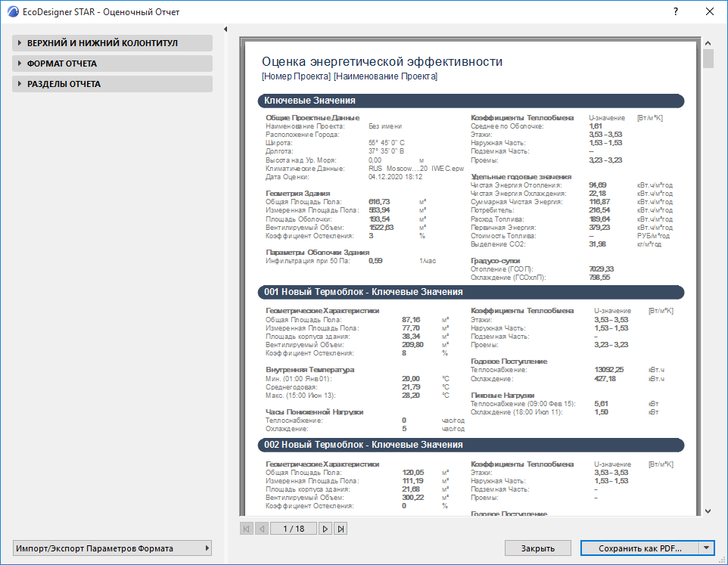Viewport: 728px width, 565px height.
Task: Expand ВЕРХНИЙ И НИЖНИЙ КОЛОНТИТУЛ section
Action: pos(112,43)
